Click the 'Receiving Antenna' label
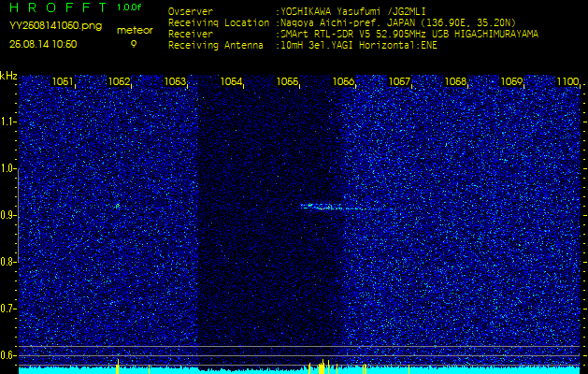The image size is (588, 374). (216, 46)
